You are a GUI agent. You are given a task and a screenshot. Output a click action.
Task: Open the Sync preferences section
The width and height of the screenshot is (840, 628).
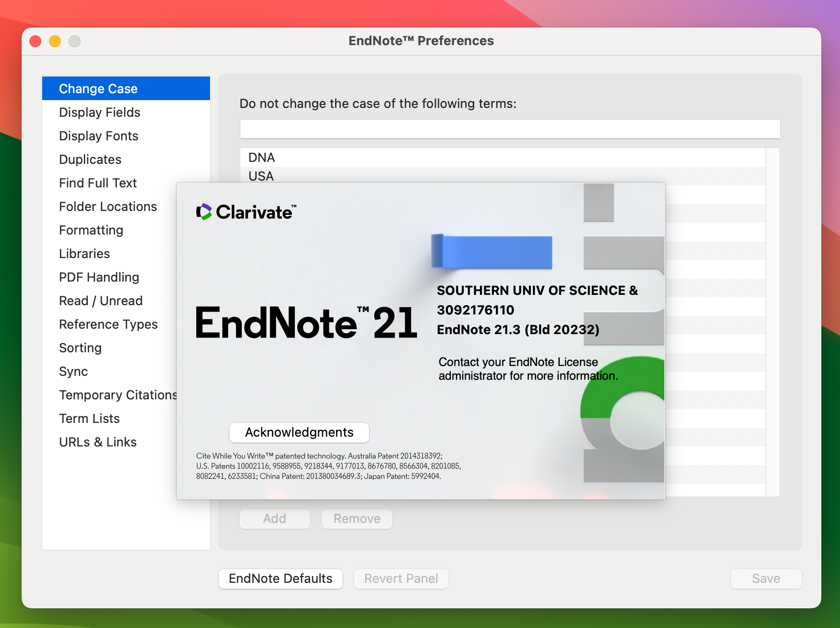coord(73,371)
